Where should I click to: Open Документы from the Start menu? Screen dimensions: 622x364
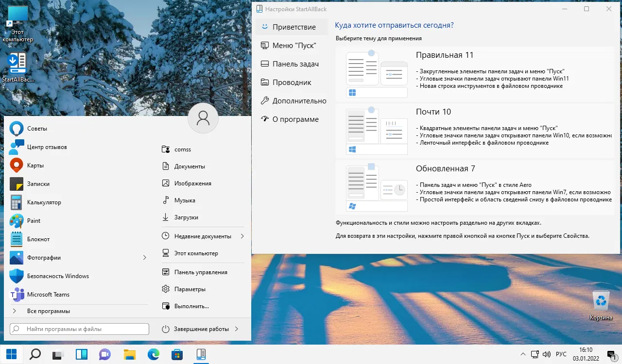click(203, 166)
